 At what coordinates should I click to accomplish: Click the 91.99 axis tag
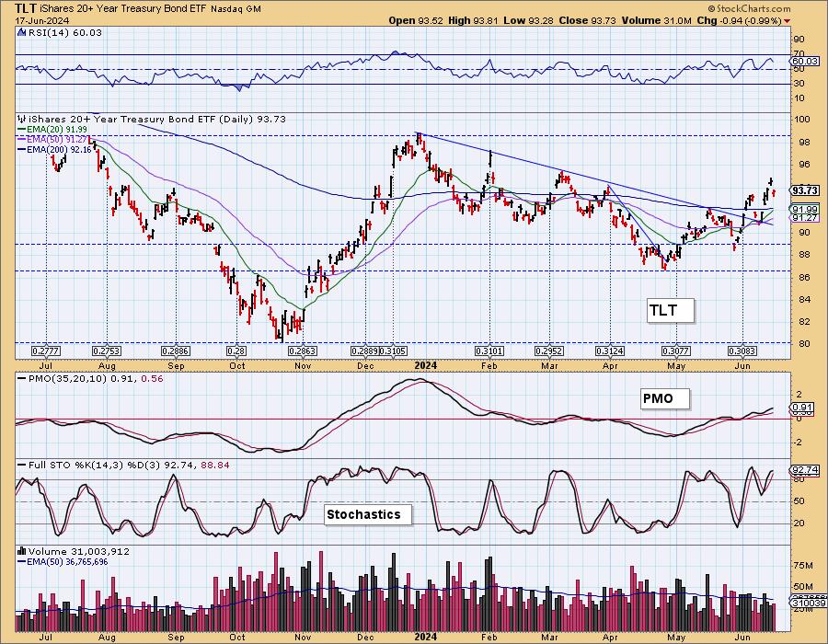coord(805,209)
